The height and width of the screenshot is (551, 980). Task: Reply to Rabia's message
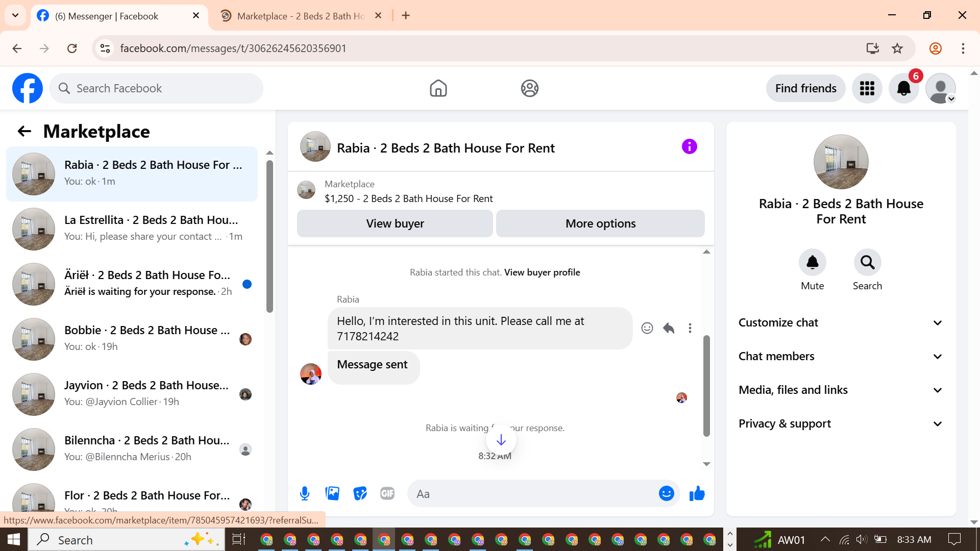tap(669, 328)
